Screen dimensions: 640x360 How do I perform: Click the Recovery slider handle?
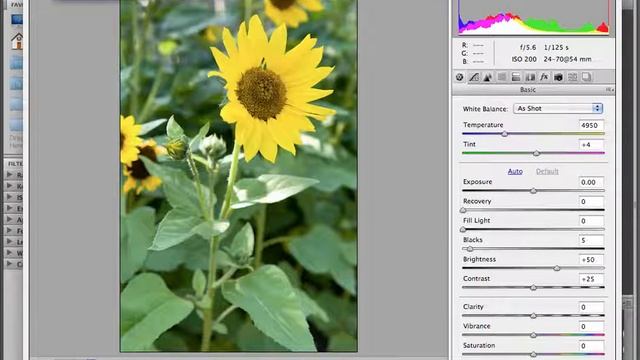pyautogui.click(x=463, y=210)
